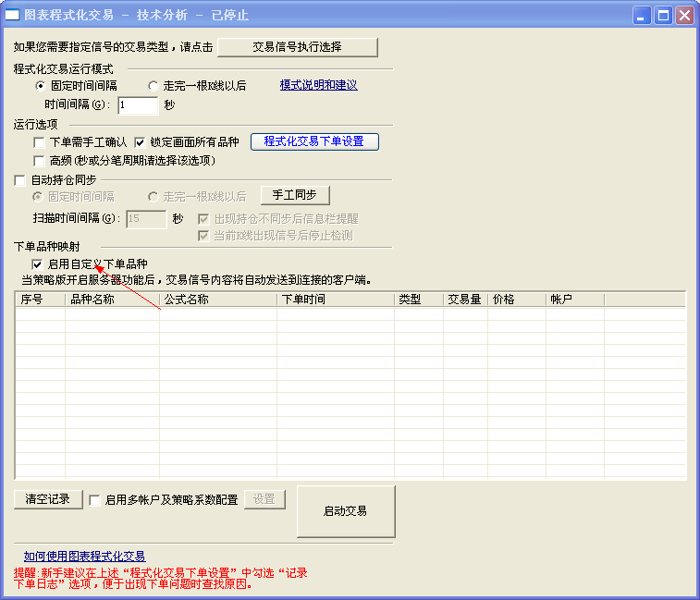This screenshot has width=700, height=600.
Task: Toggle 锁定画面所有品种 checkbox
Action: pos(140,142)
